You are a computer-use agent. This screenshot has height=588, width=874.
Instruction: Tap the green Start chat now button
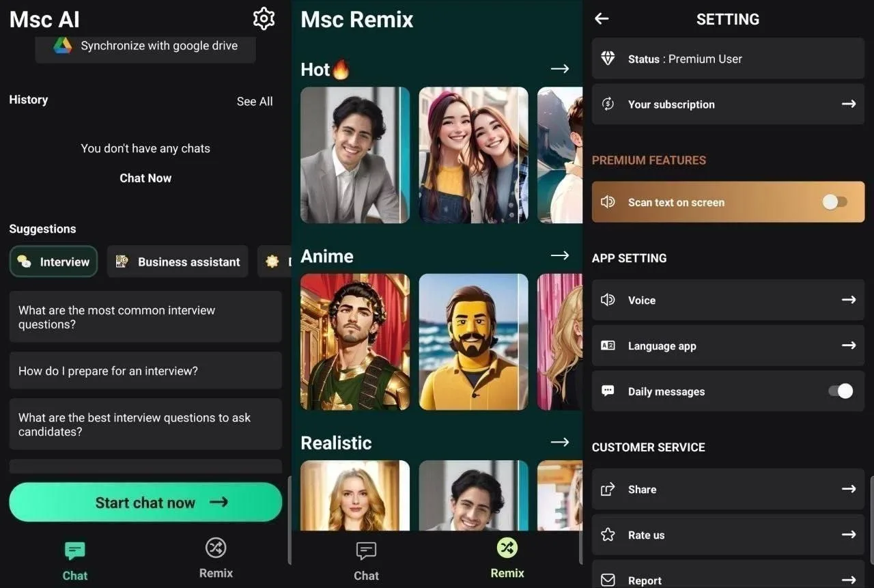tap(145, 503)
